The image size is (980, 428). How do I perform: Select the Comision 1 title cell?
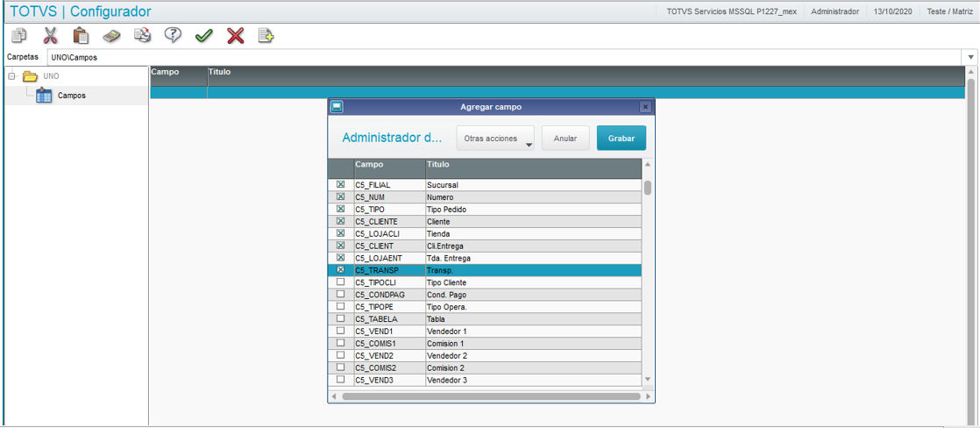(x=532, y=344)
